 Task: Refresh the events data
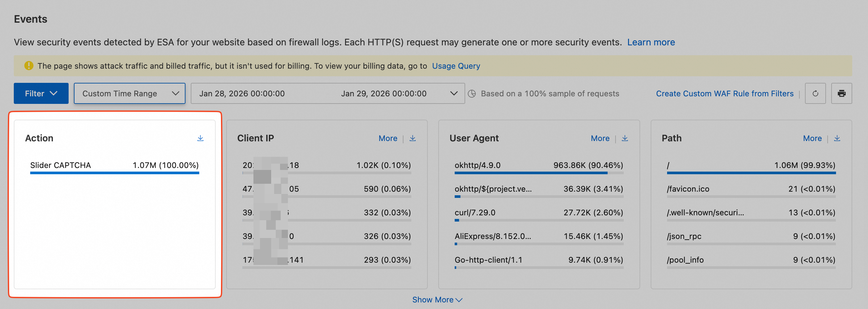click(x=815, y=93)
